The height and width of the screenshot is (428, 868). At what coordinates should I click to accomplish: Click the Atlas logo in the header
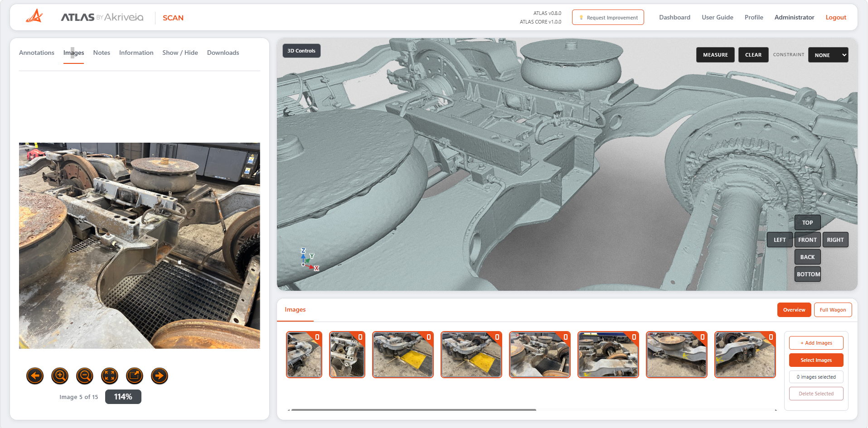click(x=34, y=17)
